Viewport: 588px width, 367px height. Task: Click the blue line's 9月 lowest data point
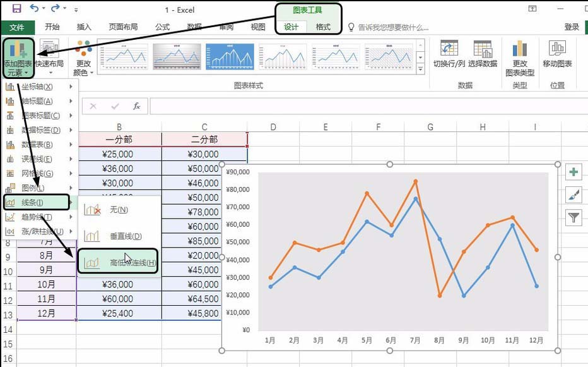pos(464,296)
